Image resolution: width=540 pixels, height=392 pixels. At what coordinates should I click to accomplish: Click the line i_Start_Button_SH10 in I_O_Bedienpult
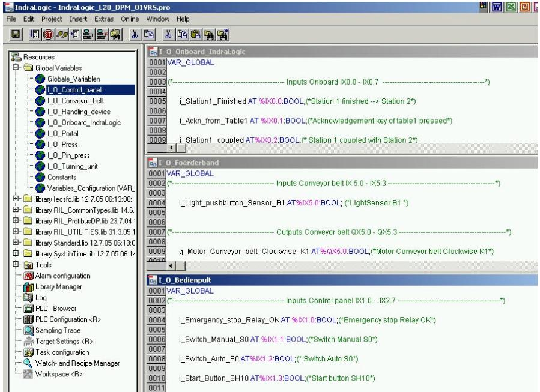click(x=276, y=378)
